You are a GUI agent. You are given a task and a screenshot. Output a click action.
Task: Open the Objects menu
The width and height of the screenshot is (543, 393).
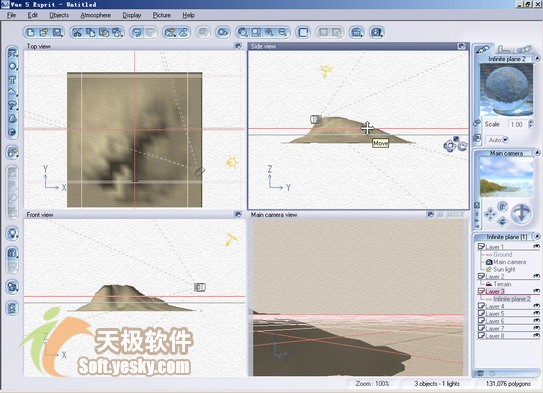(x=59, y=15)
